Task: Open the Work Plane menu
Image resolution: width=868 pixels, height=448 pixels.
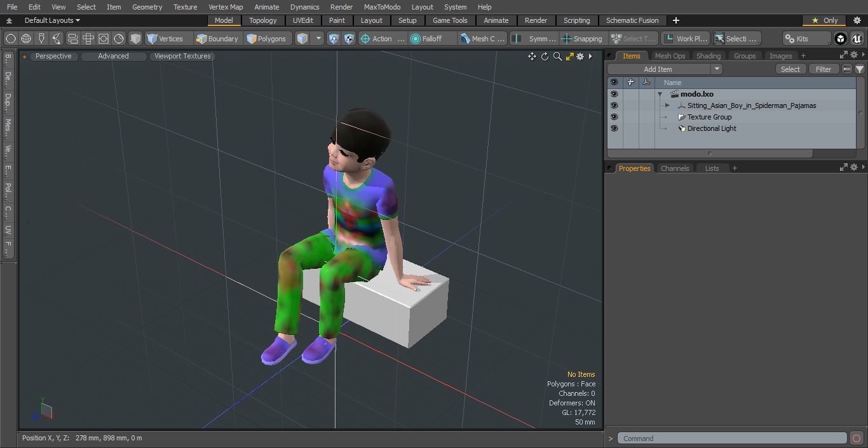Action: pyautogui.click(x=684, y=39)
